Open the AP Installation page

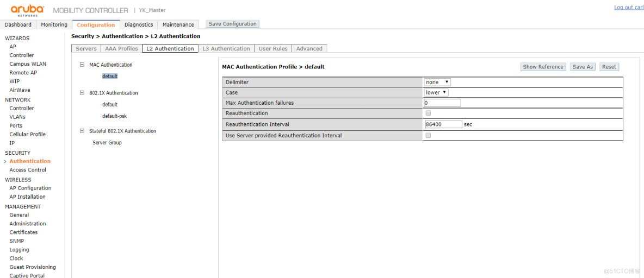(28, 197)
